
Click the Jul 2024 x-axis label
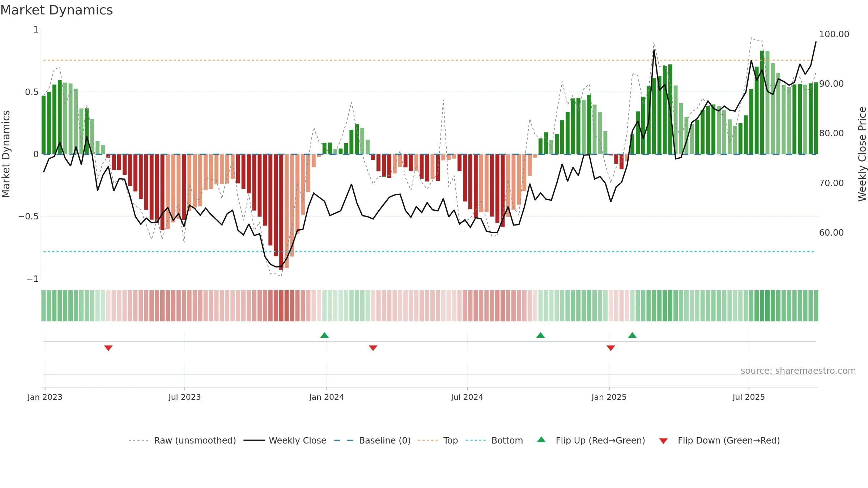pos(467,397)
